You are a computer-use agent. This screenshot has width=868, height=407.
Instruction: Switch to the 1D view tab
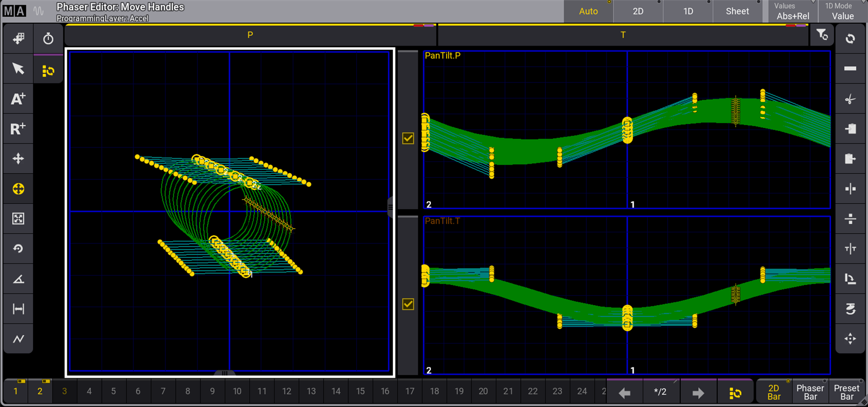pyautogui.click(x=688, y=11)
